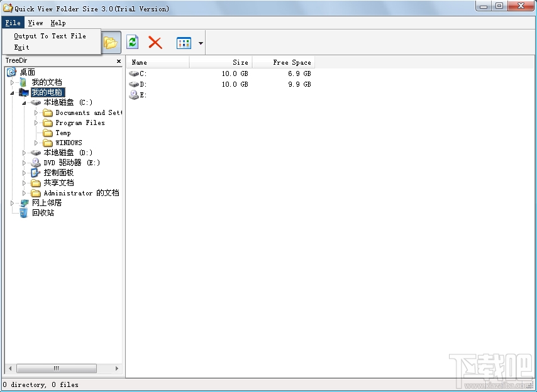Click the view mode grid icon
The height and width of the screenshot is (392, 537).
coord(184,43)
